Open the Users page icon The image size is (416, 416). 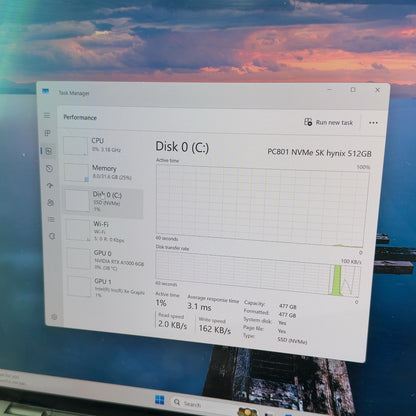[x=51, y=202]
